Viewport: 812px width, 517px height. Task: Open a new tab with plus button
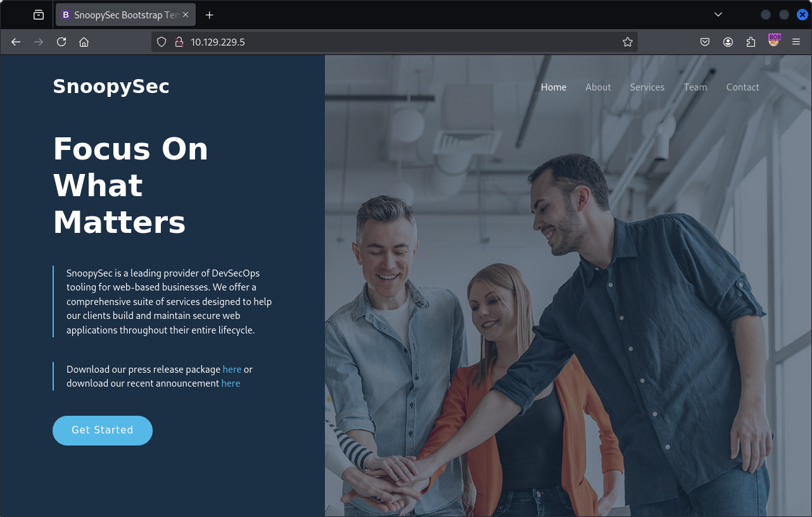(x=210, y=15)
